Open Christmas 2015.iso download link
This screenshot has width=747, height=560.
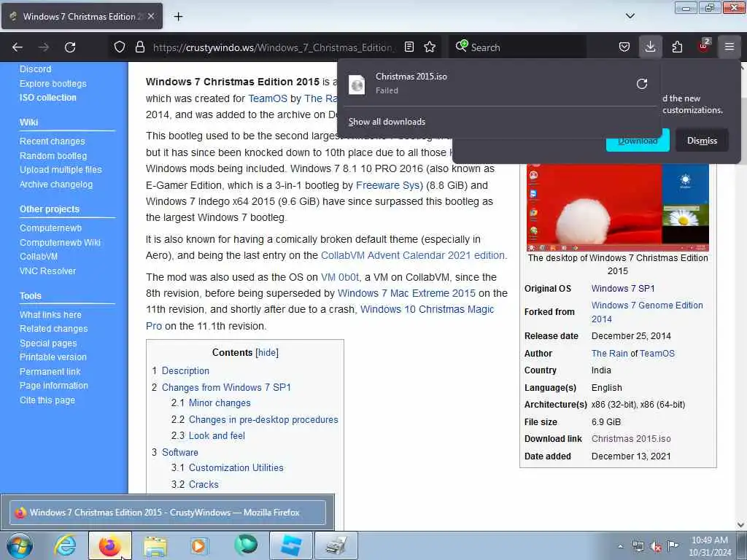631,439
